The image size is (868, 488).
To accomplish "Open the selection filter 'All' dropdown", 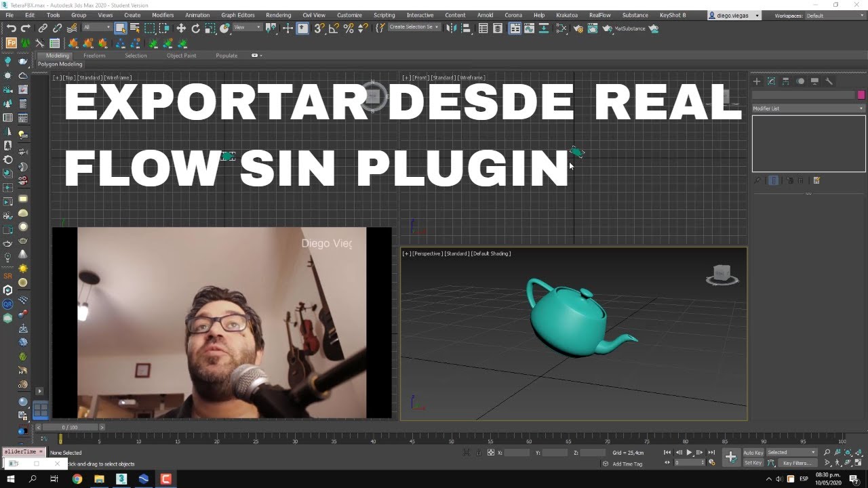I will [96, 27].
